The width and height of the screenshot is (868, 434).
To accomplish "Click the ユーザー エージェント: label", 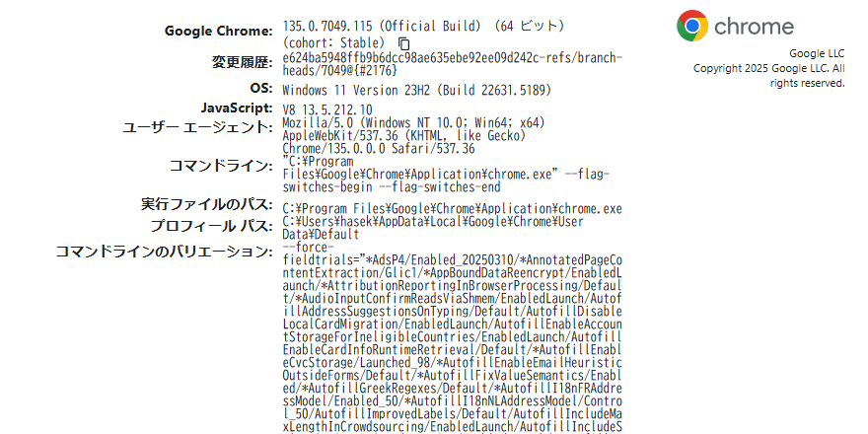I will point(197,128).
